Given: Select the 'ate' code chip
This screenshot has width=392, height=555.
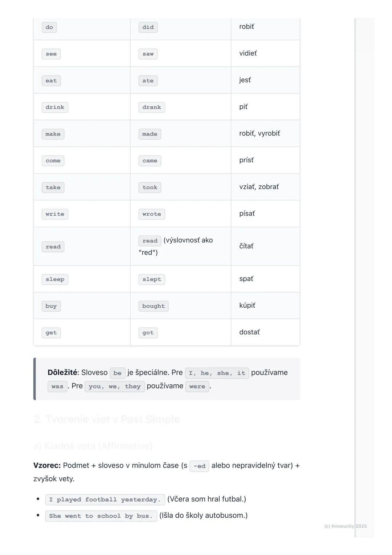Looking at the screenshot, I should 148,81.
